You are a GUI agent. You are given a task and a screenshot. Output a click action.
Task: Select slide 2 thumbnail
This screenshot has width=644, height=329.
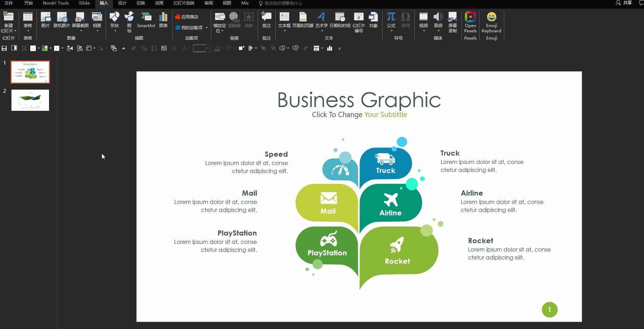click(30, 100)
